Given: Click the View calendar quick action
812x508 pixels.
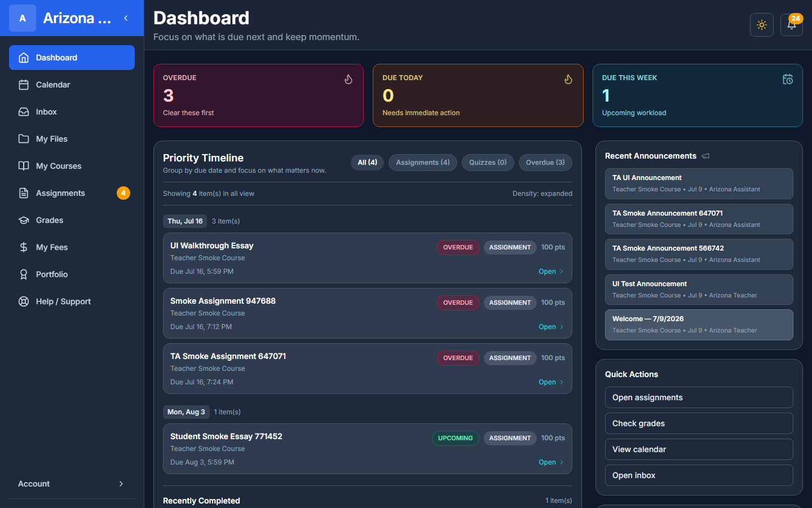Looking at the screenshot, I should 699,449.
